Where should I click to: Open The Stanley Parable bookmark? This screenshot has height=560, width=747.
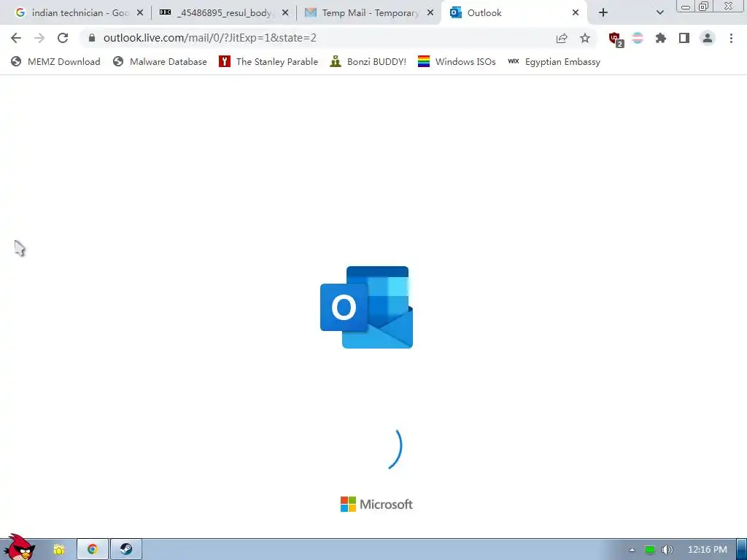click(268, 61)
